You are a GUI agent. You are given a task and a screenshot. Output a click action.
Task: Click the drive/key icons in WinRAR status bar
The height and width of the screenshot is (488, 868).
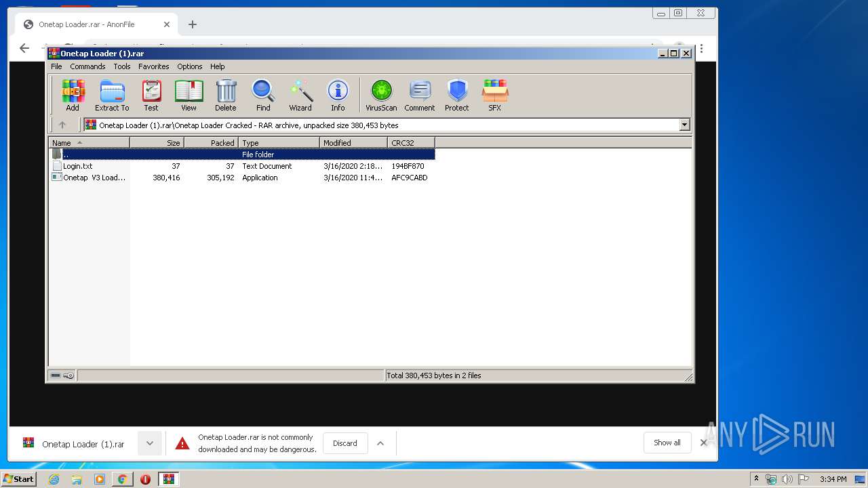pyautogui.click(x=62, y=375)
